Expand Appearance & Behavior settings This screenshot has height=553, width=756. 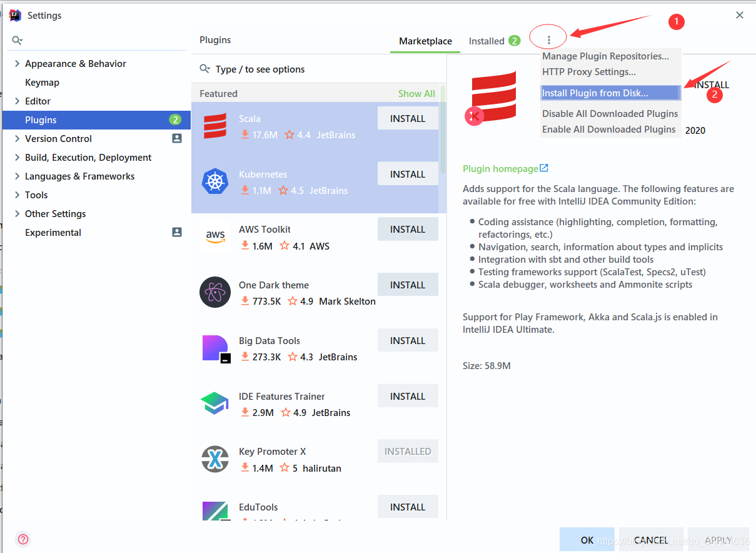pyautogui.click(x=17, y=63)
